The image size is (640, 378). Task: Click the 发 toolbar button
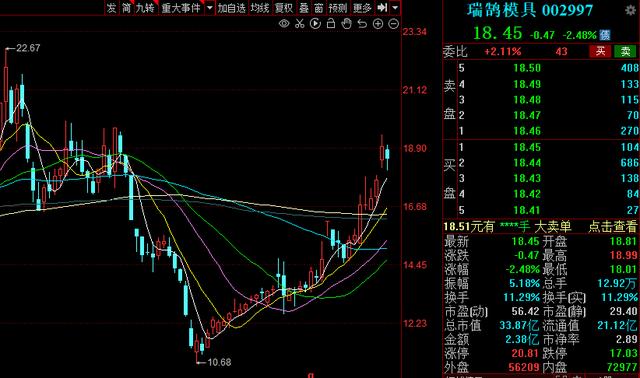click(111, 7)
